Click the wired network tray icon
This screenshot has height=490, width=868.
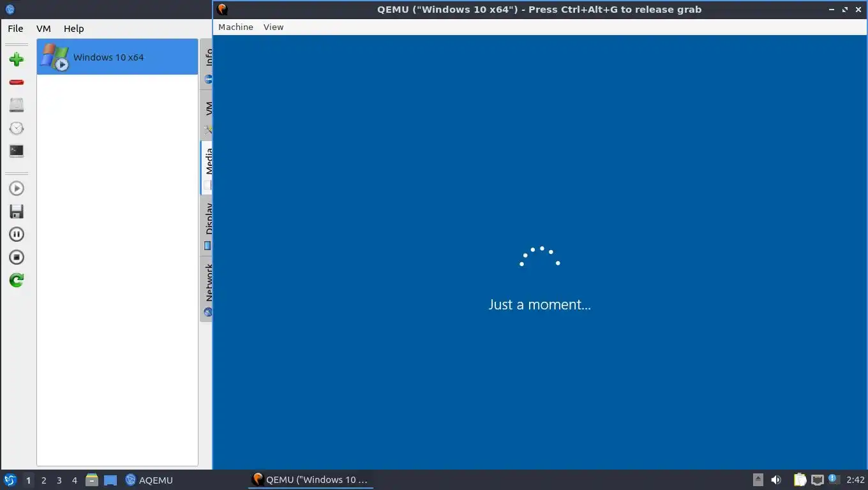[817, 480]
